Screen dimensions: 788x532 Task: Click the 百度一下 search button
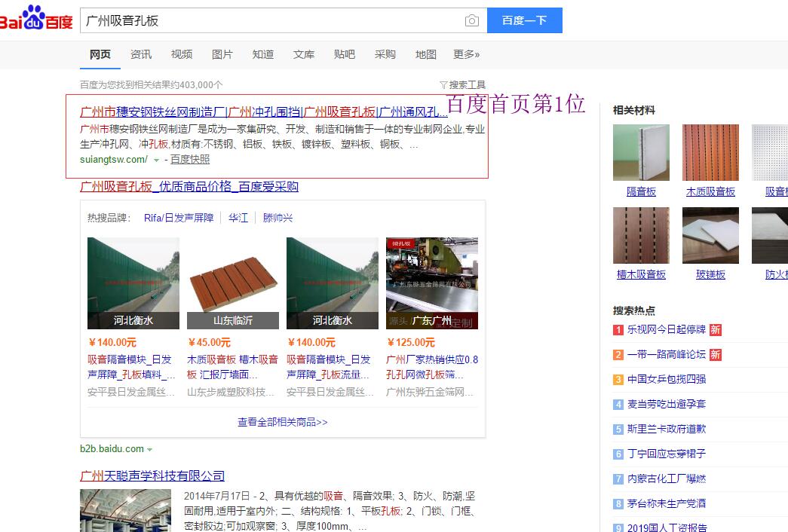tap(524, 20)
